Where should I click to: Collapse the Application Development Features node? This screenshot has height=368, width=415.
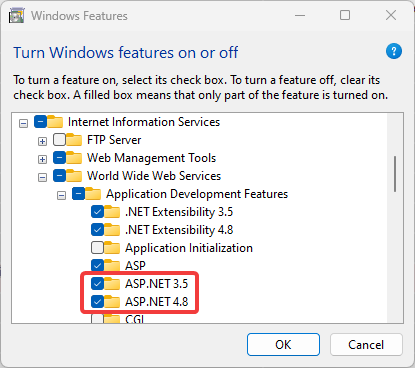point(61,195)
